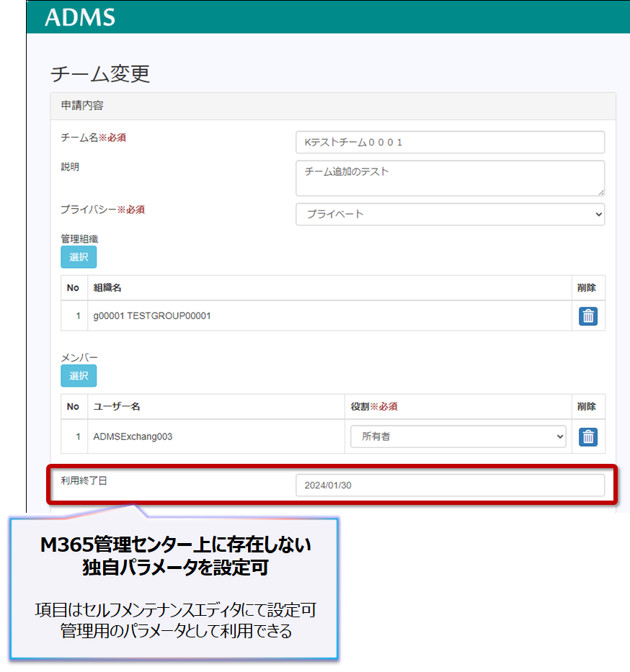Select the ADMSExchang003 user name cell

click(133, 436)
